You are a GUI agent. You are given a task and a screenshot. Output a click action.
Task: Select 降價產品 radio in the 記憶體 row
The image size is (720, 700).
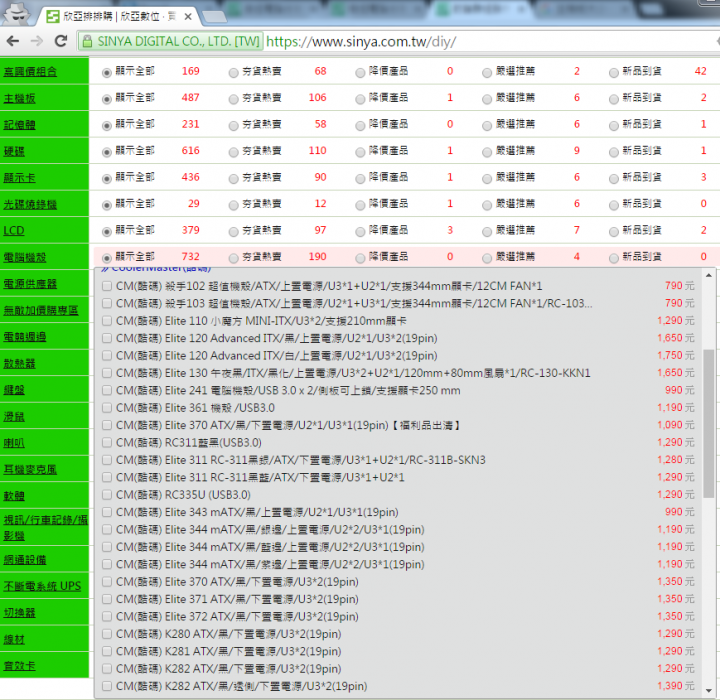pyautogui.click(x=360, y=125)
